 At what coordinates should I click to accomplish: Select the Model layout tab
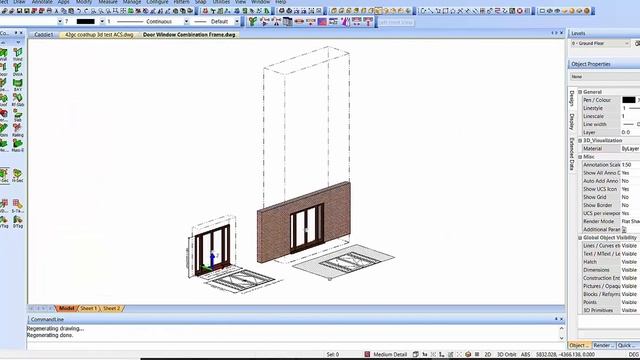[66, 308]
